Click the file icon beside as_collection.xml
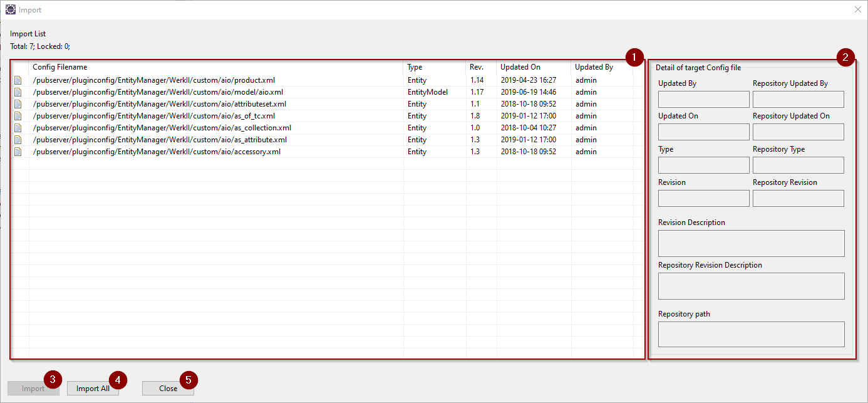Image resolution: width=868 pixels, height=403 pixels. (18, 128)
